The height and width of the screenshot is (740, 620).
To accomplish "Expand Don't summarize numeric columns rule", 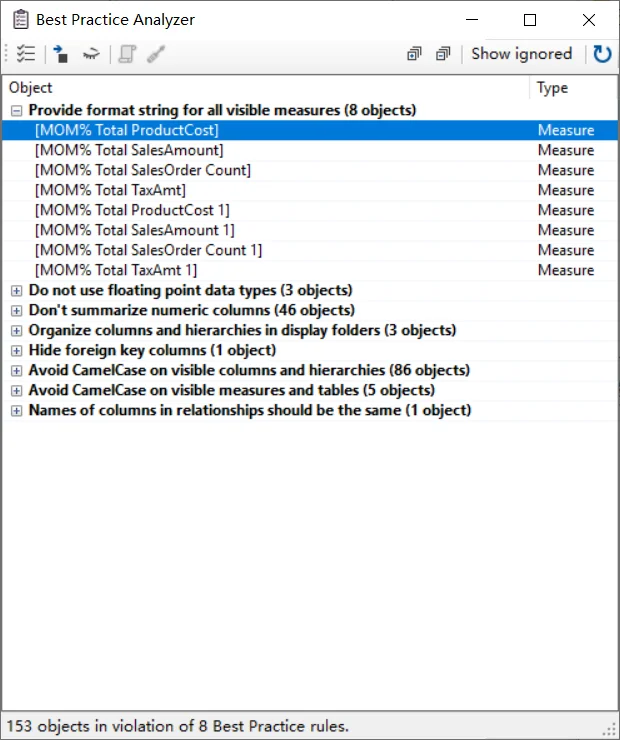I will (17, 311).
